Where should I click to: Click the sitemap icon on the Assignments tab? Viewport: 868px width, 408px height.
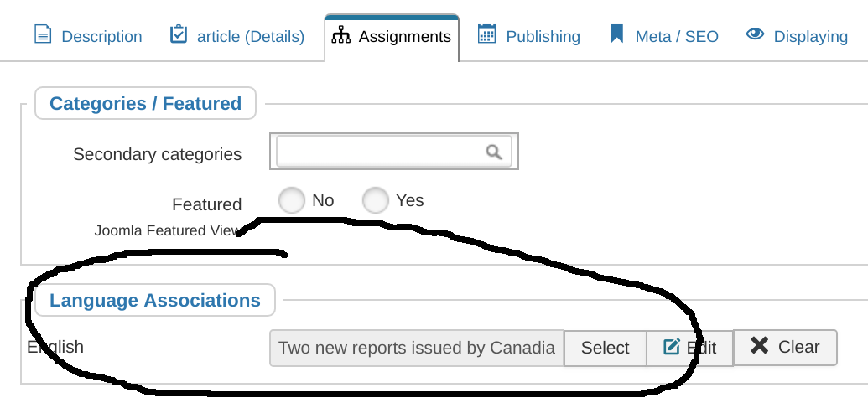click(341, 35)
